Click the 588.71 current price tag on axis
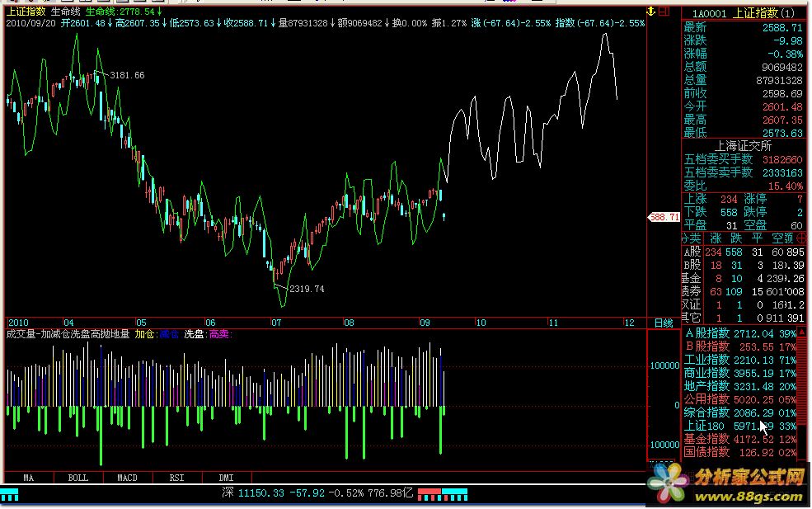Screen dimensions: 812x509 tap(664, 217)
